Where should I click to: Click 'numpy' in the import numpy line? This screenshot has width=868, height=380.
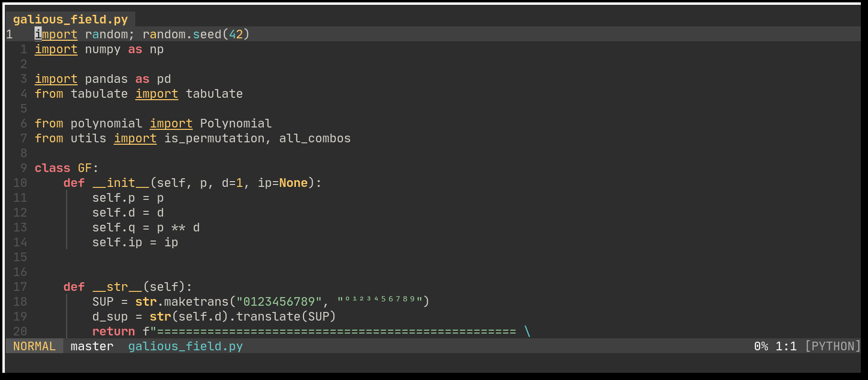103,49
